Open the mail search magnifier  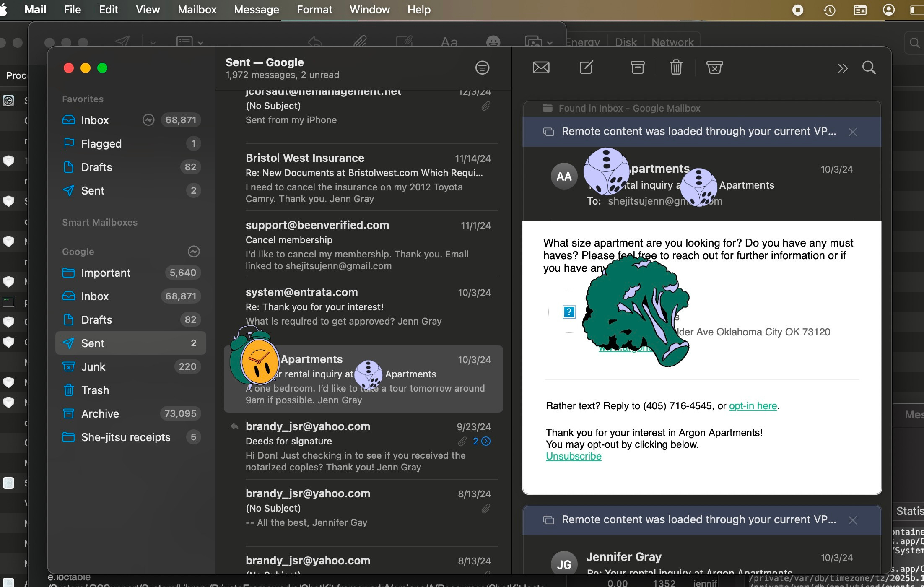(x=869, y=68)
